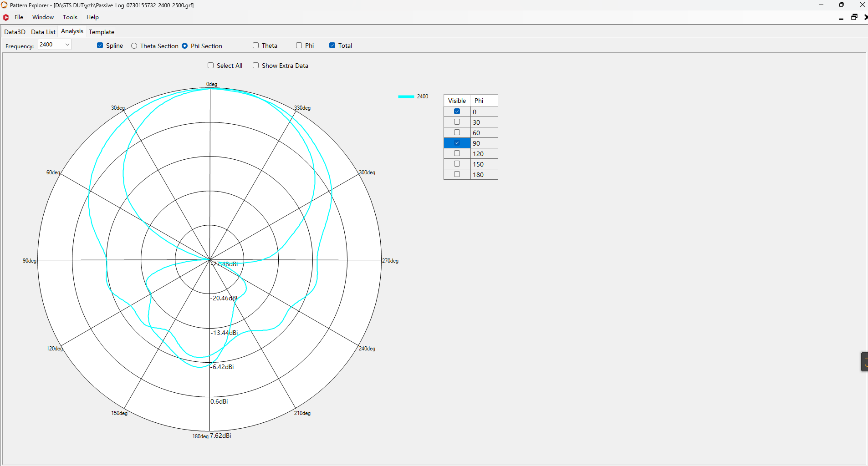Switch to the Data3D tab
The height and width of the screenshot is (466, 868).
click(15, 32)
